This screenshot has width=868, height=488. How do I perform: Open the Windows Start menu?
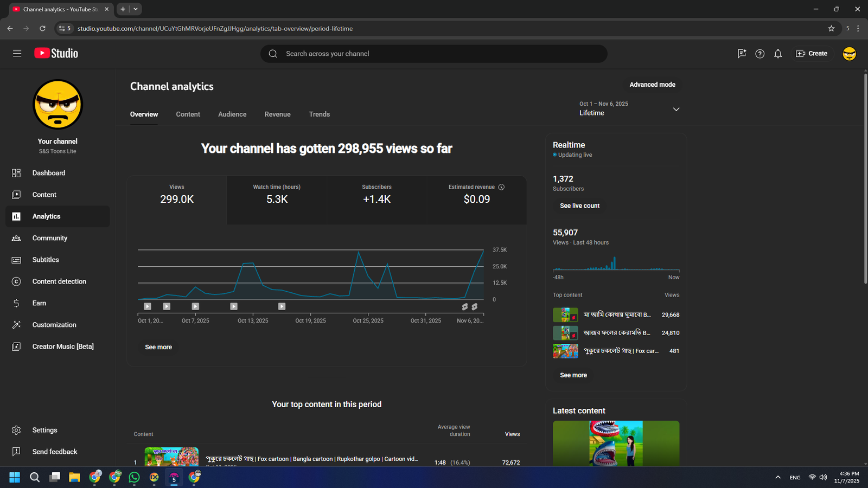tap(15, 477)
